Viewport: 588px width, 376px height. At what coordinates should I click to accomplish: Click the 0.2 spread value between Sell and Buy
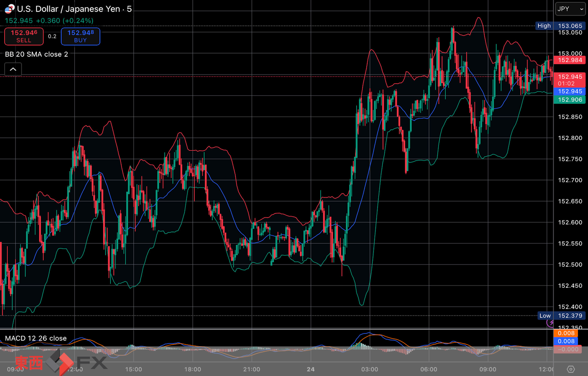click(x=52, y=36)
